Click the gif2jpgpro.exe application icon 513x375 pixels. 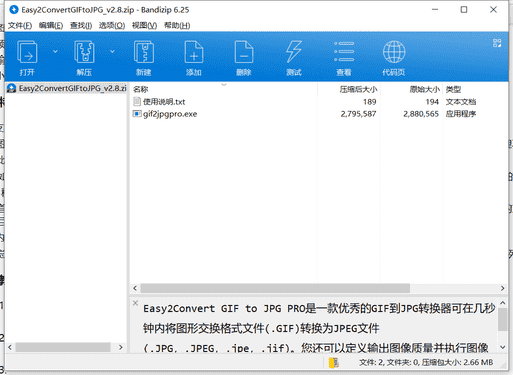click(137, 114)
